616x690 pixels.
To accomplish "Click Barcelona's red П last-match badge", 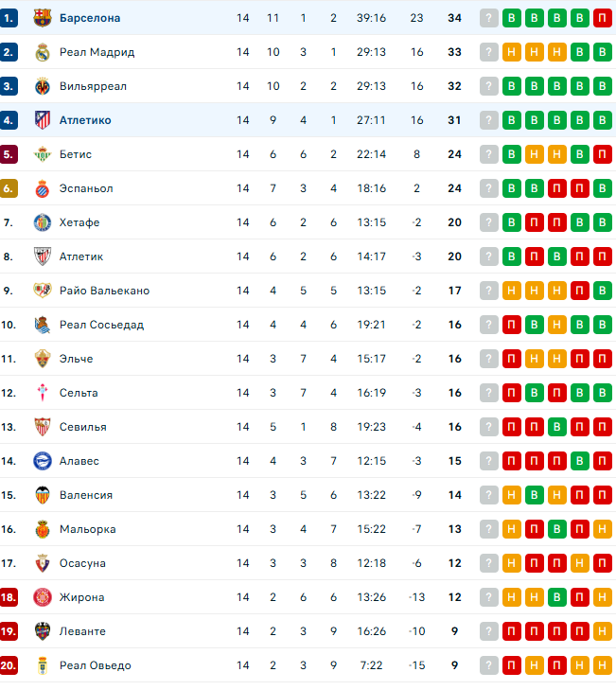I will pyautogui.click(x=602, y=18).
